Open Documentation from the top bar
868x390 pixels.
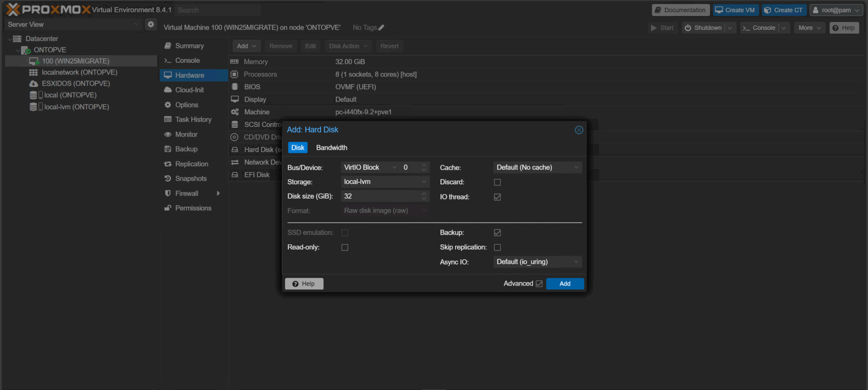point(680,10)
